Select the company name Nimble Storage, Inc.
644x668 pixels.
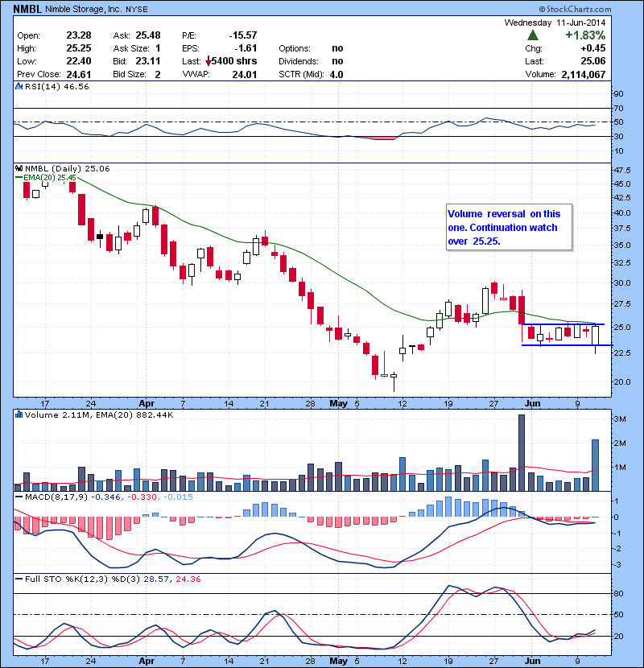click(x=83, y=10)
